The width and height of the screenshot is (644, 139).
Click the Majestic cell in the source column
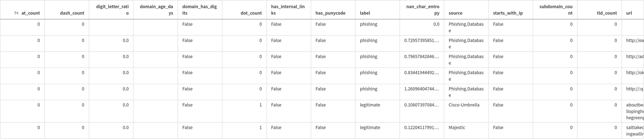[x=457, y=127]
